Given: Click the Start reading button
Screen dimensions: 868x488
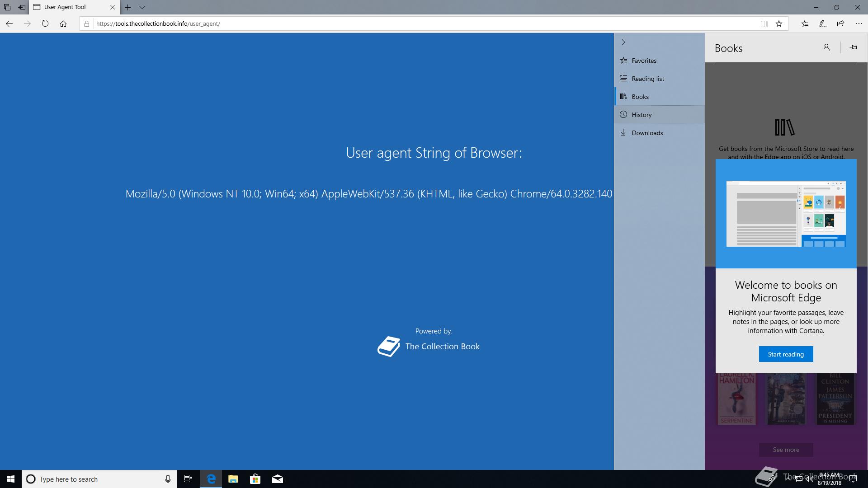Looking at the screenshot, I should coord(786,354).
